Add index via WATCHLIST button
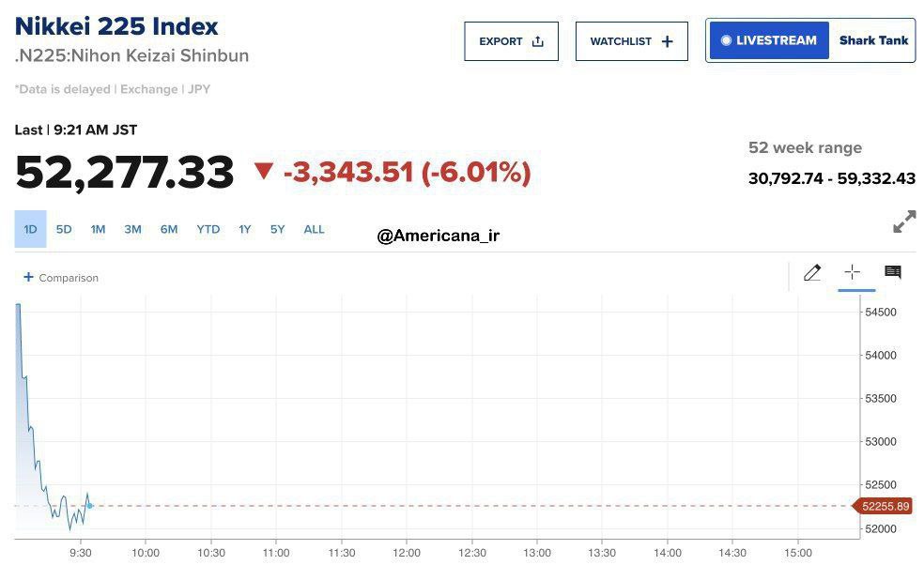 click(x=631, y=41)
